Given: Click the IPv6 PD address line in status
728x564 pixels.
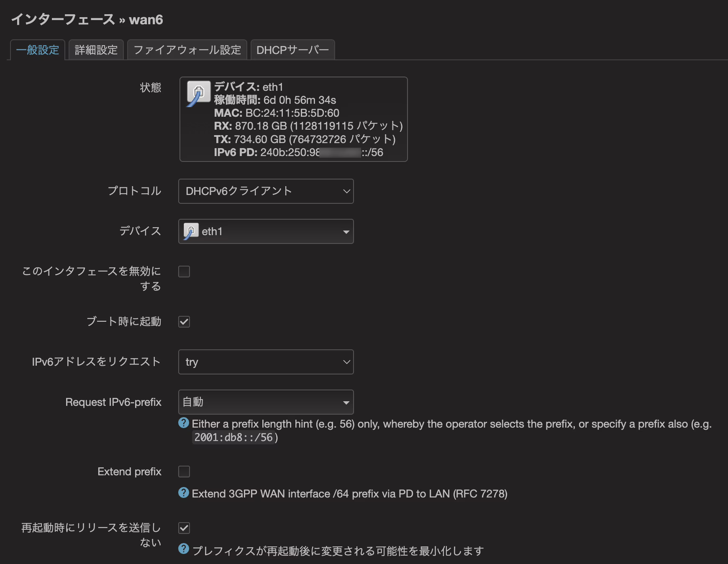Looking at the screenshot, I should pyautogui.click(x=298, y=152).
